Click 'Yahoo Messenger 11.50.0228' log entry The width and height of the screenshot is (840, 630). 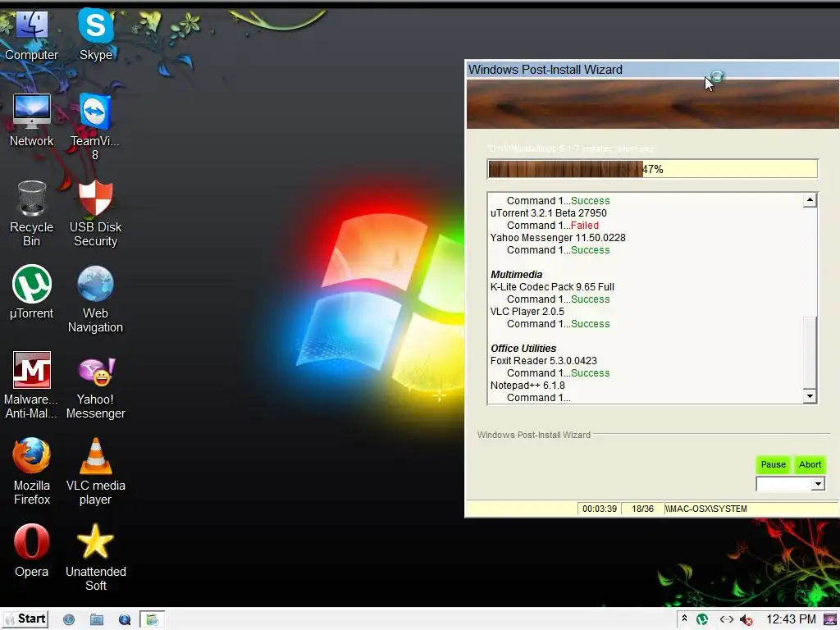[558, 237]
